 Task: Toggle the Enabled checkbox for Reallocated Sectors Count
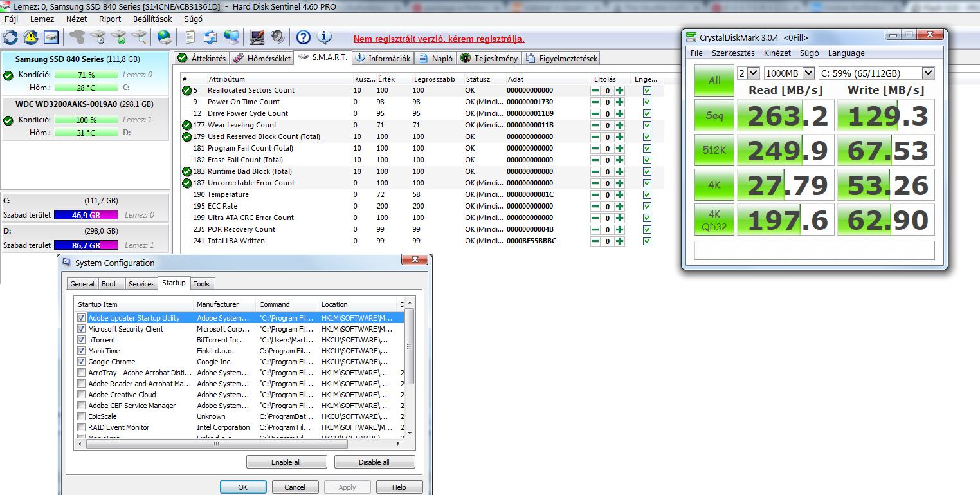[x=647, y=90]
